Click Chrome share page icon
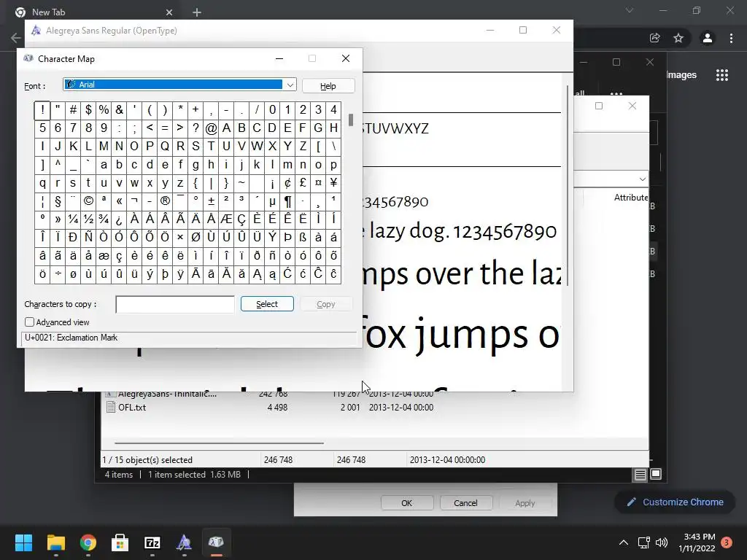This screenshot has height=560, width=747. click(x=654, y=38)
